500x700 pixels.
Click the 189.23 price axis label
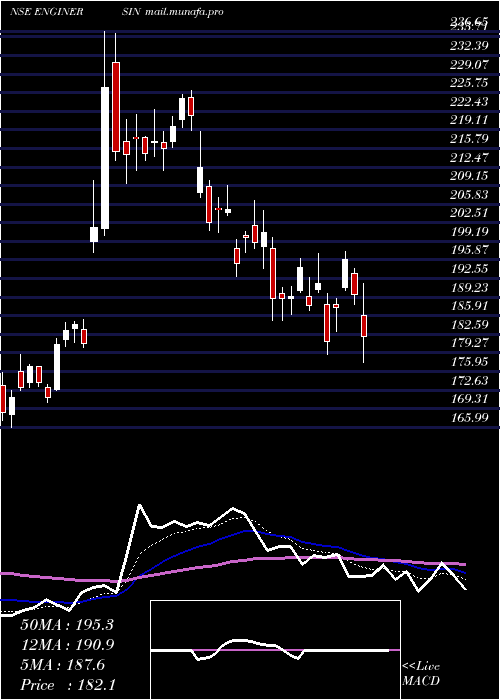(x=467, y=287)
